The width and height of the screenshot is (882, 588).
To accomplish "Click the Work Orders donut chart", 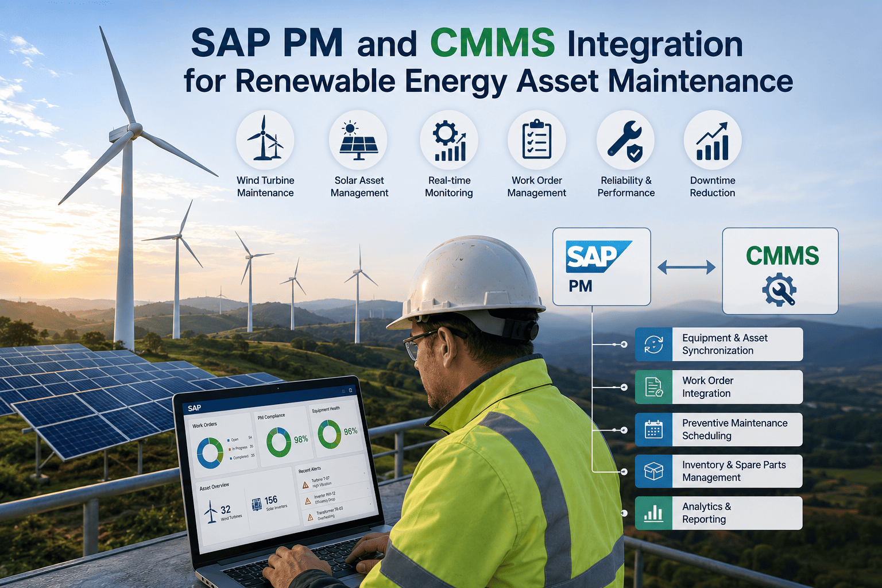I will pyautogui.click(x=210, y=453).
